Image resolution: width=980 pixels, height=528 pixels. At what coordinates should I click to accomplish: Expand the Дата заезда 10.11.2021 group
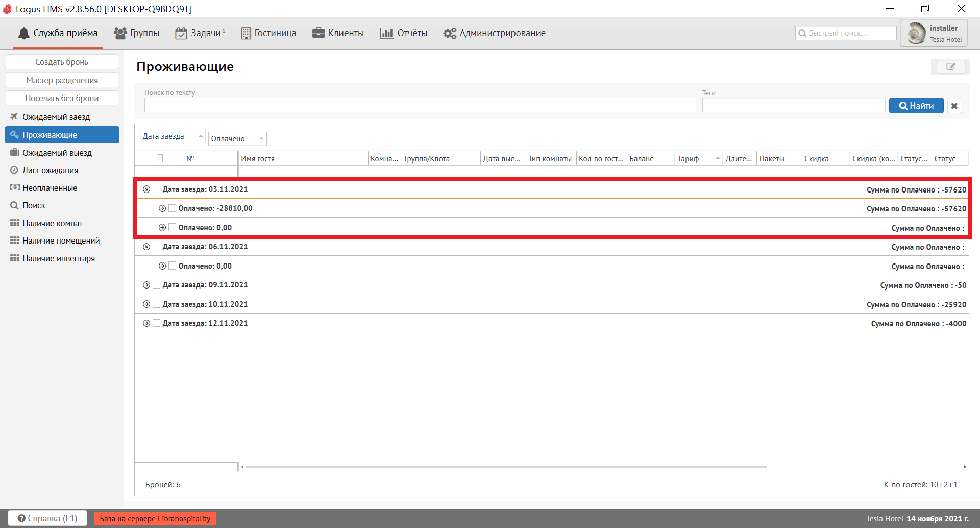pos(146,304)
